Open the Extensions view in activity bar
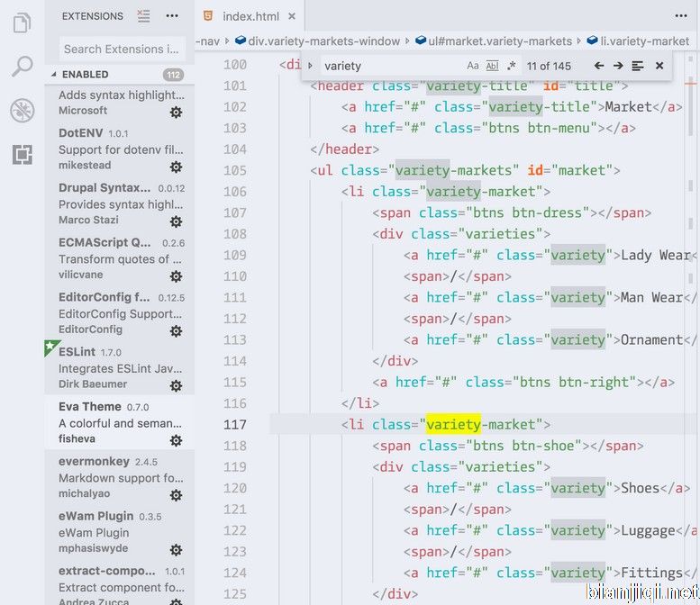This screenshot has height=605, width=700. [x=22, y=154]
